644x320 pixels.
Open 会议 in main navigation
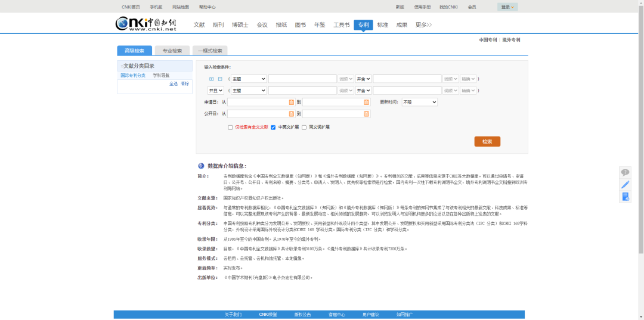tap(262, 25)
